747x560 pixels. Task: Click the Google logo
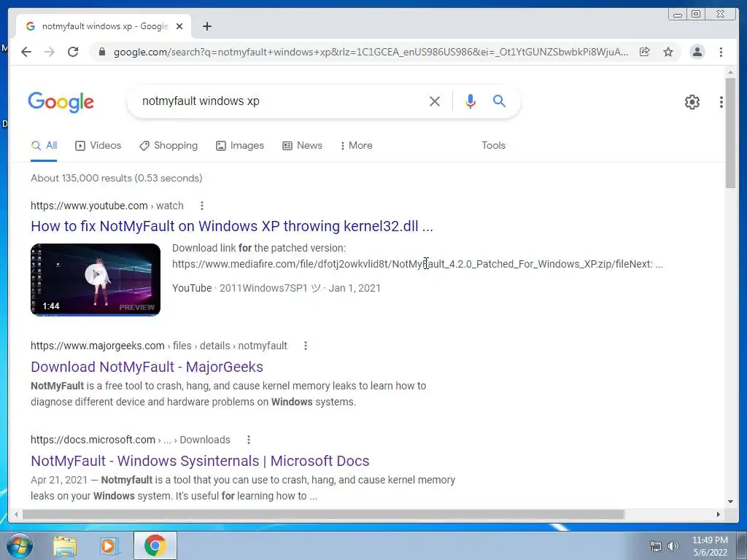pyautogui.click(x=61, y=102)
